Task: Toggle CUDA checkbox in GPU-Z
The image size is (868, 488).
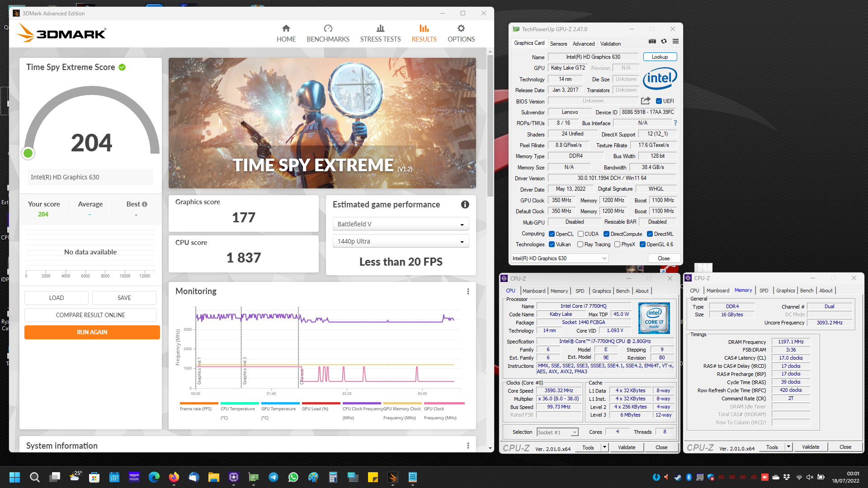Action: pyautogui.click(x=580, y=234)
